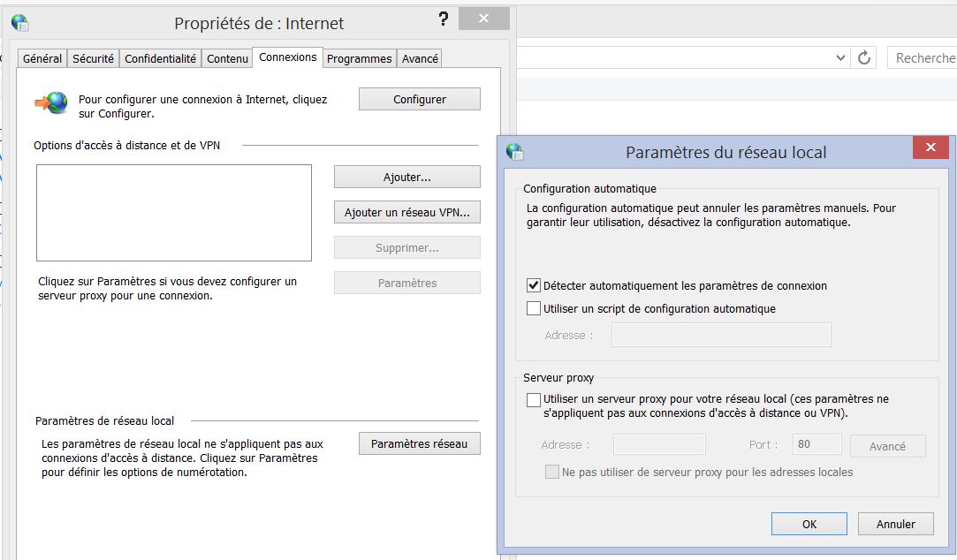Click the Port field showing 80
Viewport: 957px width, 560px height.
click(x=816, y=444)
